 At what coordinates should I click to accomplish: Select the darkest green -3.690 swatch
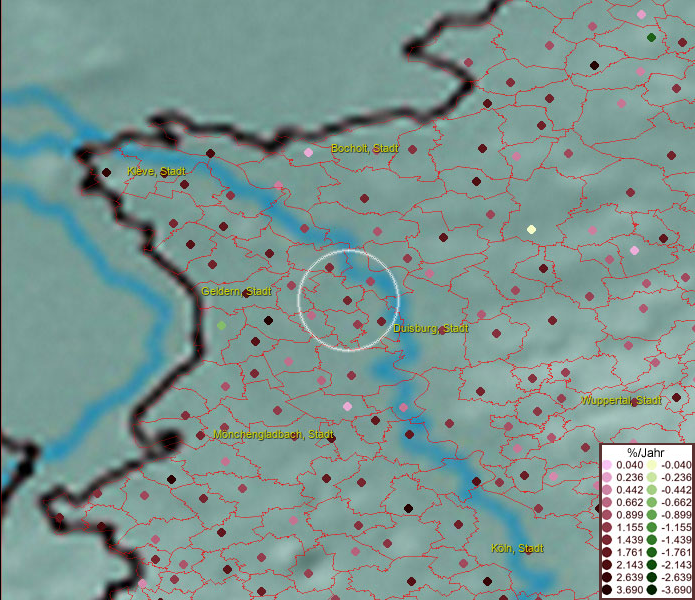652,590
